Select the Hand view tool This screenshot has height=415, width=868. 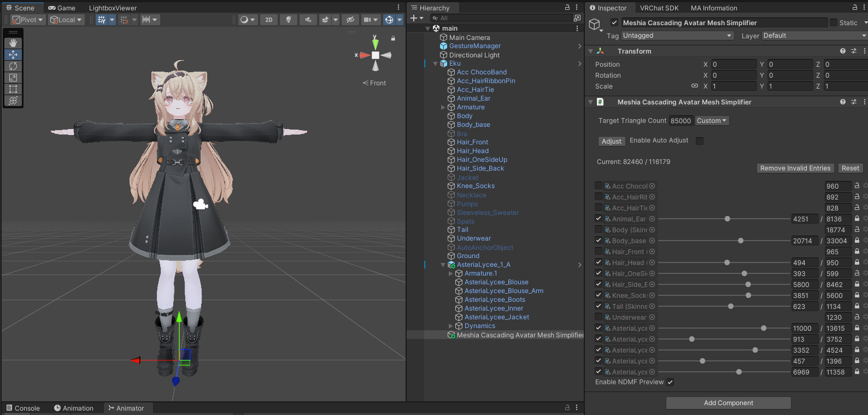(x=13, y=43)
